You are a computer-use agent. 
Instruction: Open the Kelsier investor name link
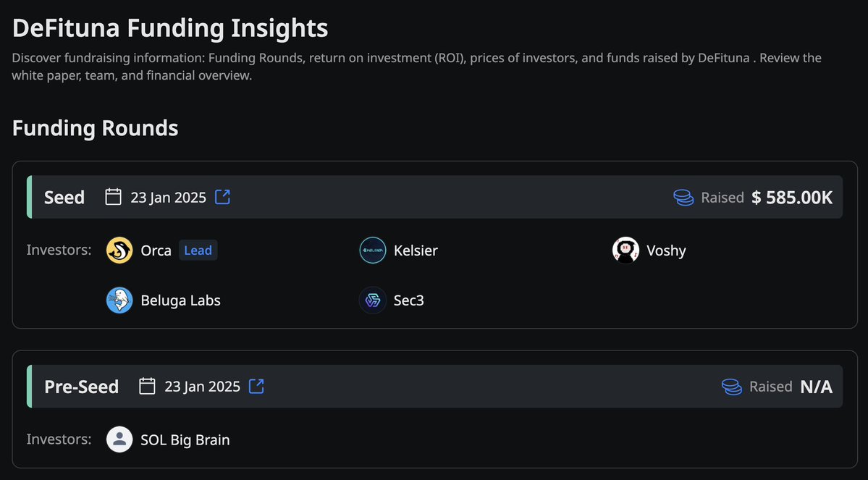coord(416,250)
